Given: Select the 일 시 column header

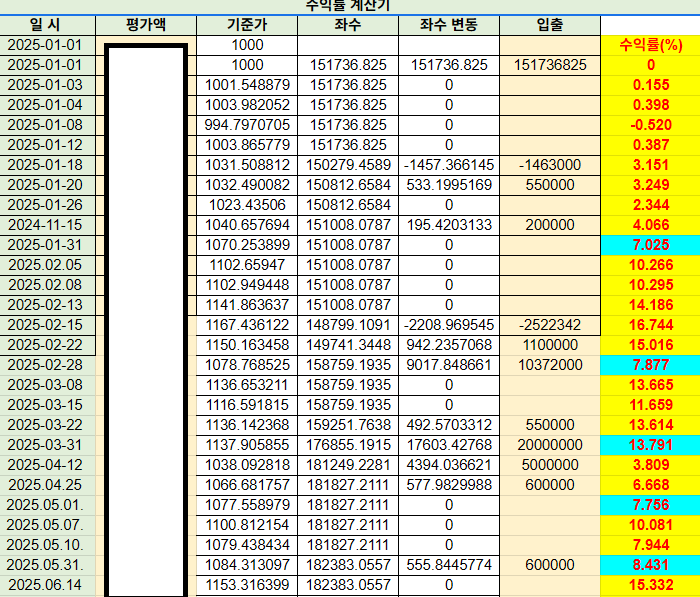Looking at the screenshot, I should click(x=47, y=25).
